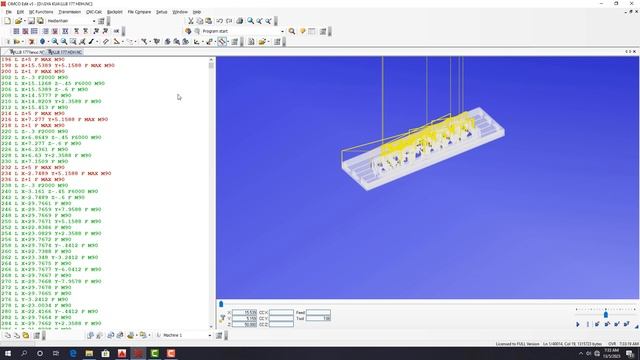Click the Feed value field
The width and height of the screenshot is (640, 360).
[x=318, y=313]
